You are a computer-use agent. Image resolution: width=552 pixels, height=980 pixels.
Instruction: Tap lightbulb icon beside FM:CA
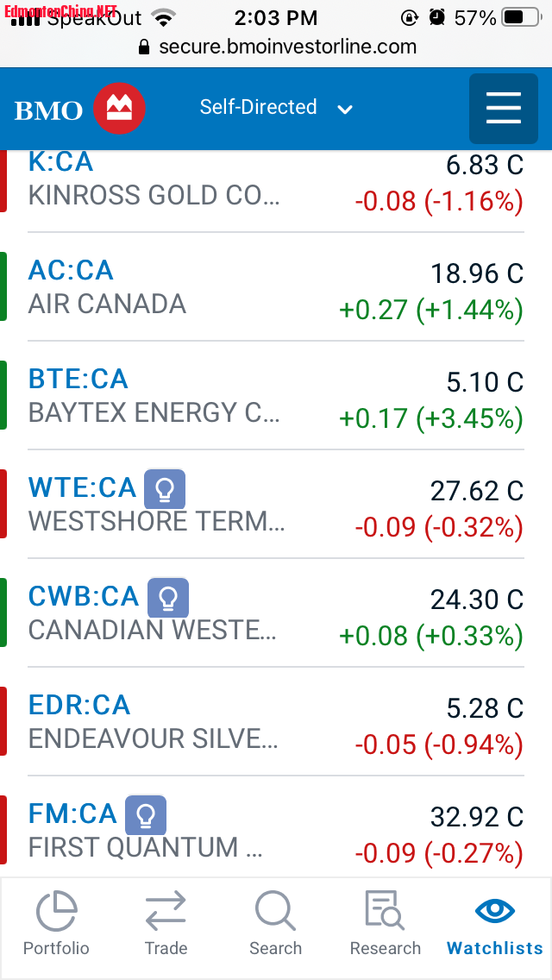pos(146,815)
